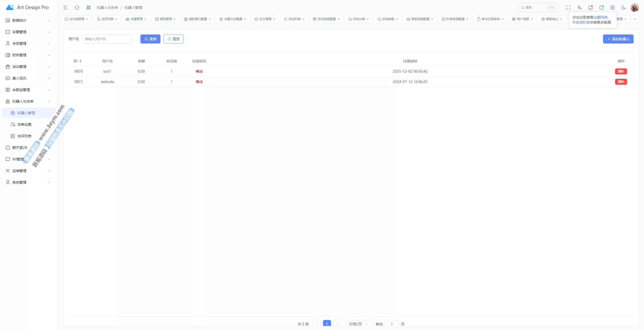Open the tab list overflow chevron
This screenshot has height=330, width=644.
pyautogui.click(x=635, y=19)
